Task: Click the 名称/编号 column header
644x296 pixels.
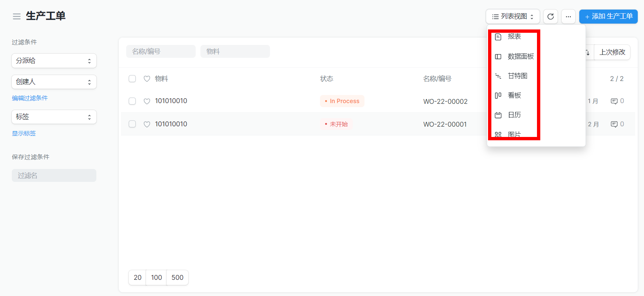Action: coord(437,79)
